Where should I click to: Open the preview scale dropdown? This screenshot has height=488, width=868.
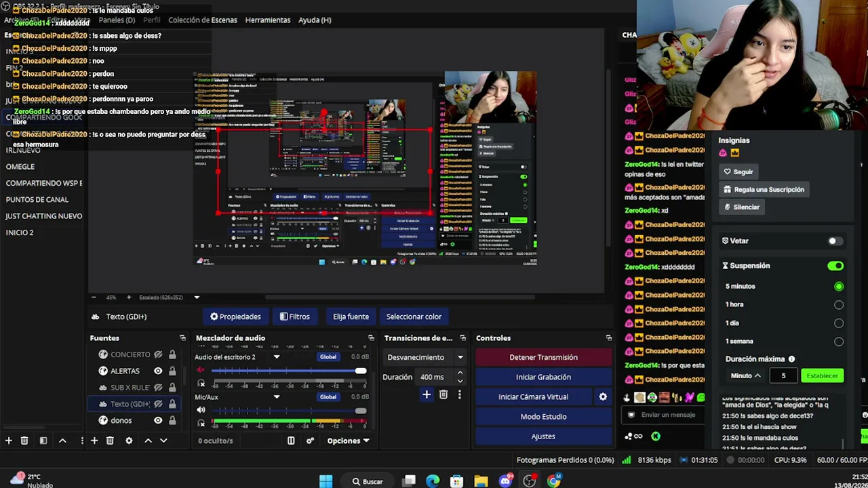(197, 298)
